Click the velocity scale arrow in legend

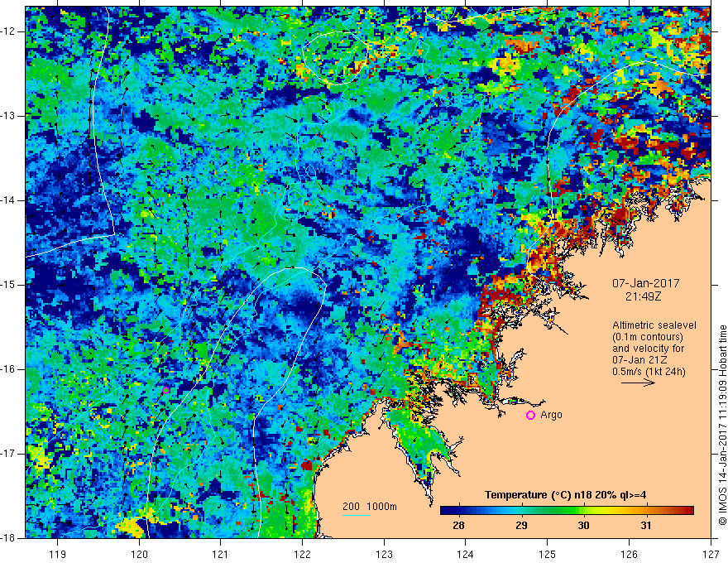(x=639, y=383)
